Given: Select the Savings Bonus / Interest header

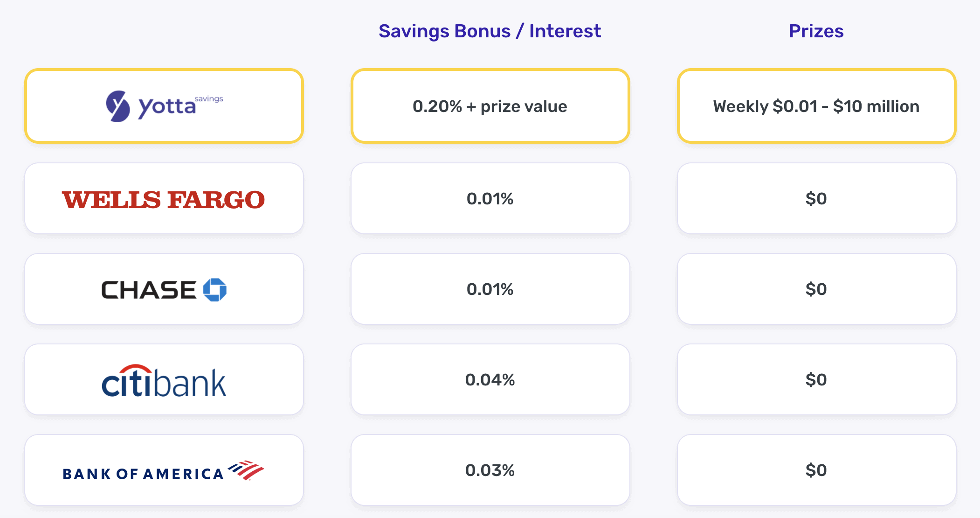Looking at the screenshot, I should tap(490, 31).
